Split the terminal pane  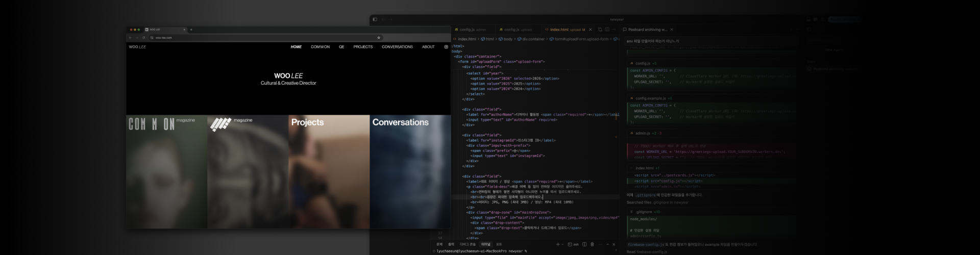tap(584, 244)
